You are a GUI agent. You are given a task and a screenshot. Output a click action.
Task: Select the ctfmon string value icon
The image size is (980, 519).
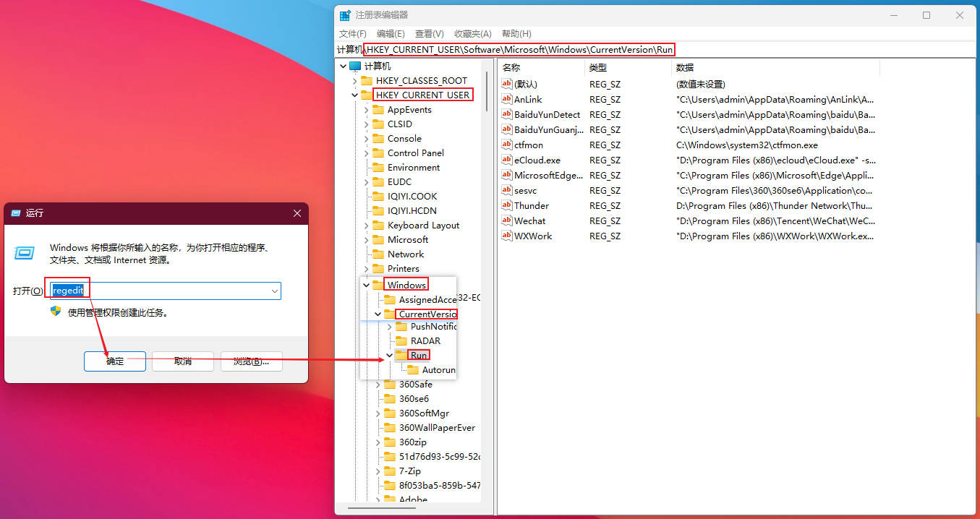(x=507, y=145)
